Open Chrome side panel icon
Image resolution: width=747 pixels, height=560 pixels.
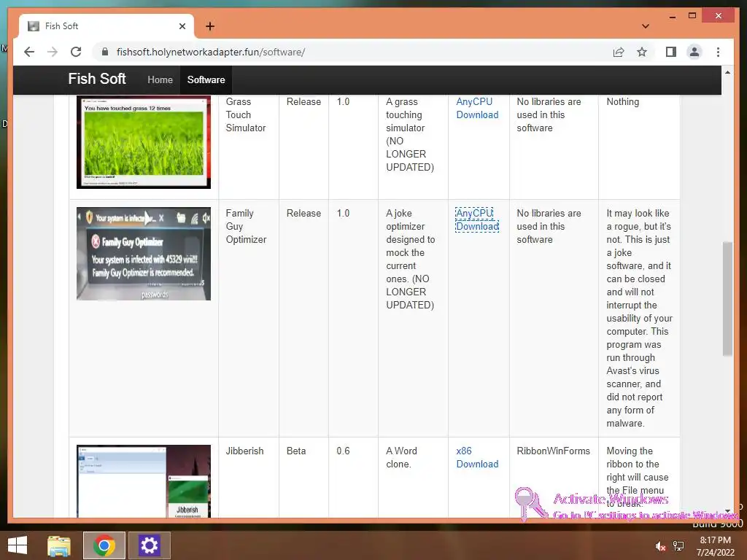coord(671,52)
